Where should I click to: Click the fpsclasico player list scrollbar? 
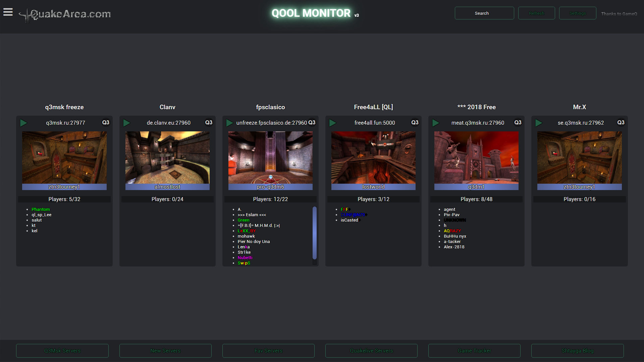click(315, 233)
